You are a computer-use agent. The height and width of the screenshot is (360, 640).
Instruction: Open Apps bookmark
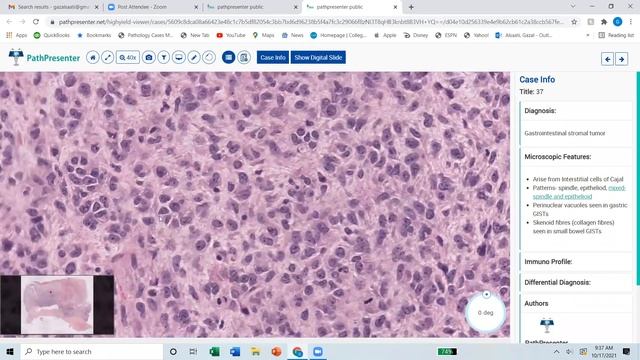[16, 36]
